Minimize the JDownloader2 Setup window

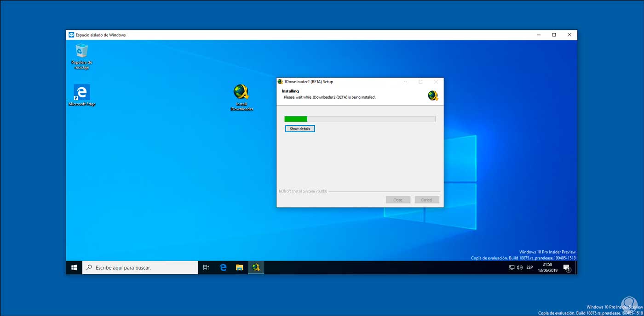pyautogui.click(x=405, y=82)
